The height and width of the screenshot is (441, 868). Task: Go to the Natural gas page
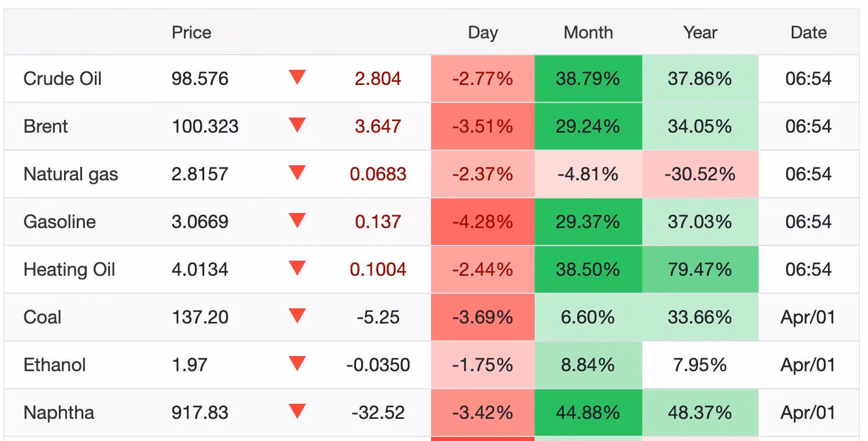70,174
